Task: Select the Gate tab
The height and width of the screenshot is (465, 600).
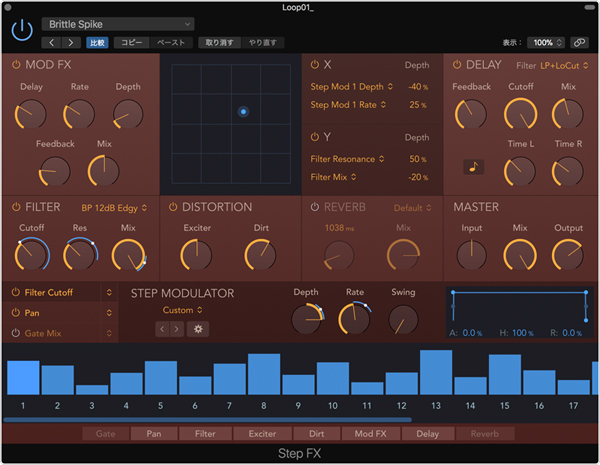Action: coord(106,434)
